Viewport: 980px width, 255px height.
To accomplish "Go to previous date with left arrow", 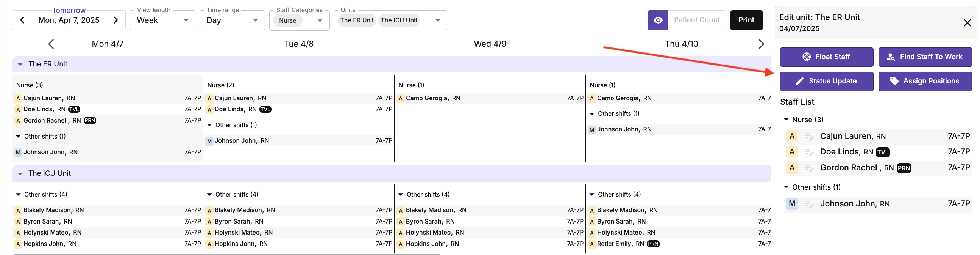I will pos(22,20).
